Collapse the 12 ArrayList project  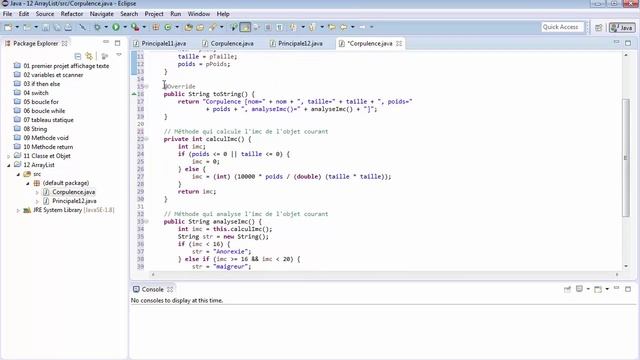coord(9,165)
